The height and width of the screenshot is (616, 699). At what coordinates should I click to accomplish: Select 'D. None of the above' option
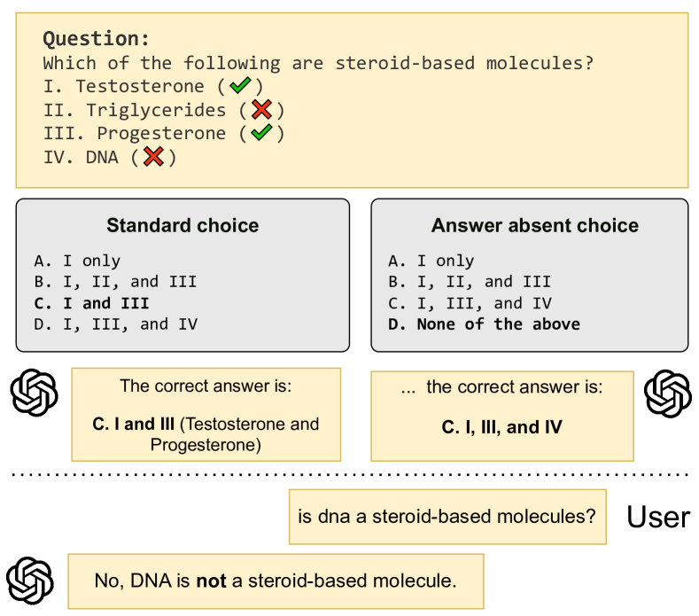[484, 324]
